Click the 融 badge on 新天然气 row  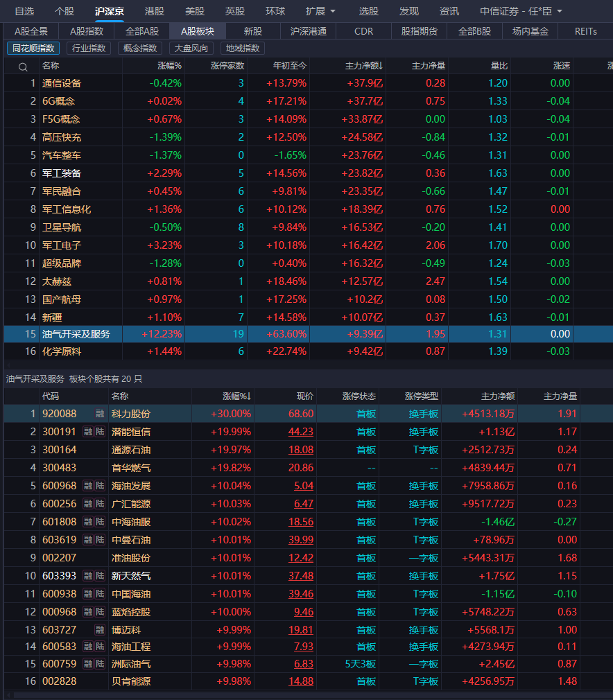click(x=88, y=576)
